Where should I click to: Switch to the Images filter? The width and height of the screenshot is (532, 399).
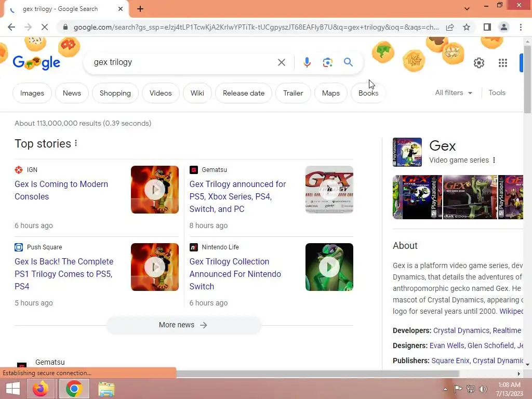[x=32, y=93]
